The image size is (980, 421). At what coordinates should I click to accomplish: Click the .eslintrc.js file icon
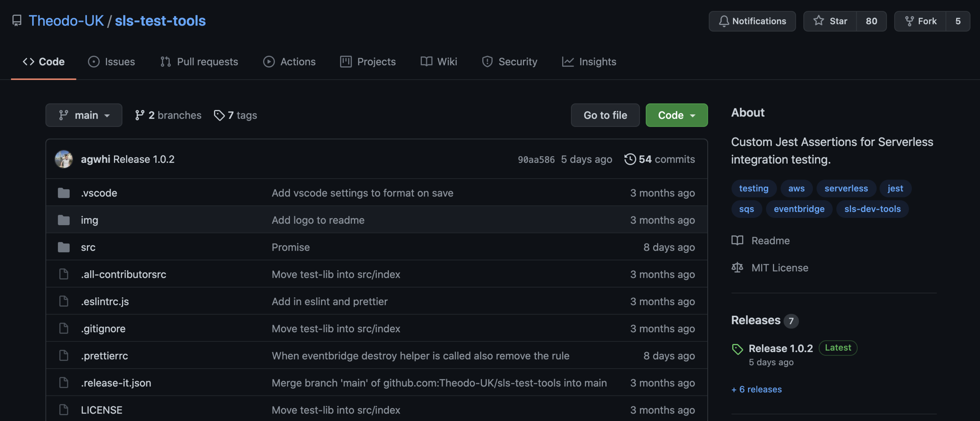pos(64,301)
